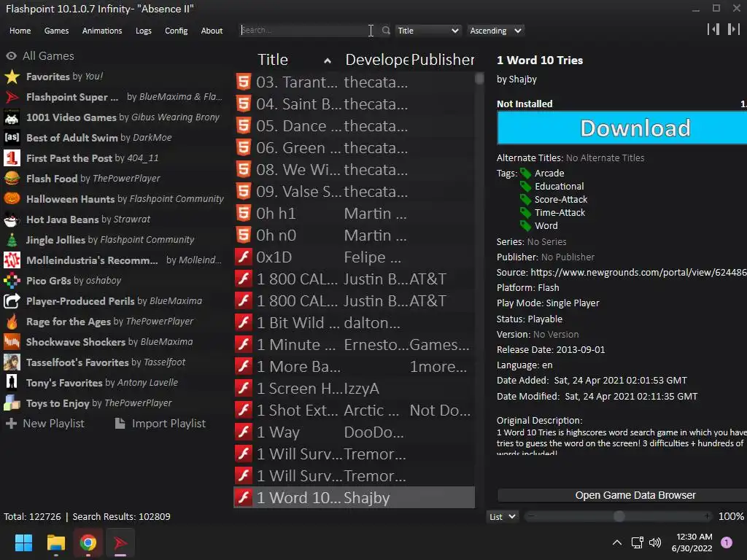The height and width of the screenshot is (560, 747).
Task: Click the Publisher column header
Action: 442,60
